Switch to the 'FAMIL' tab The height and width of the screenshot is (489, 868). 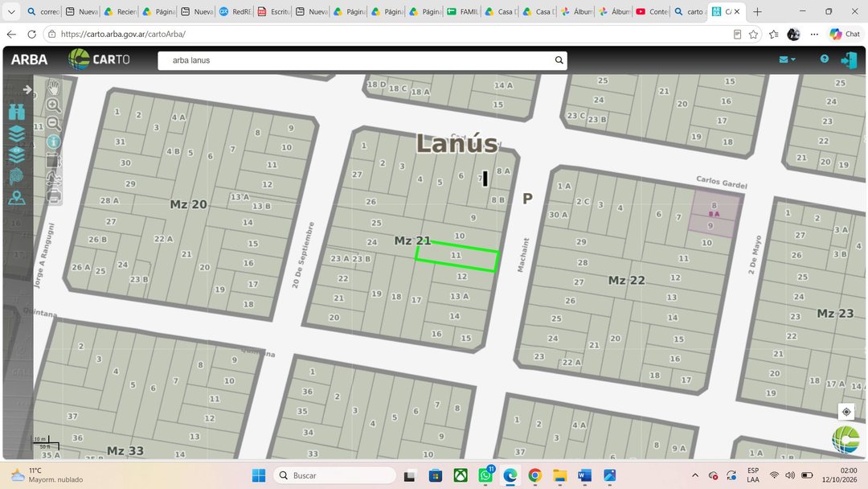tap(463, 11)
